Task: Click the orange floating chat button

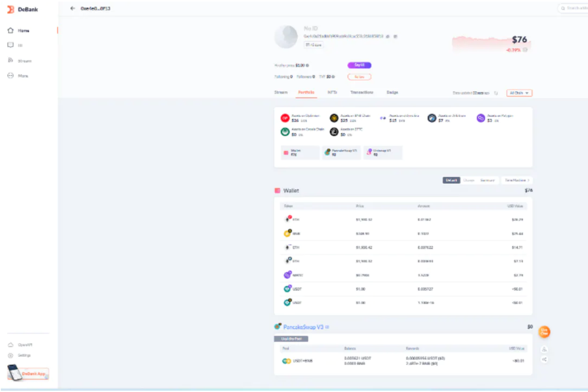Action: 544,332
